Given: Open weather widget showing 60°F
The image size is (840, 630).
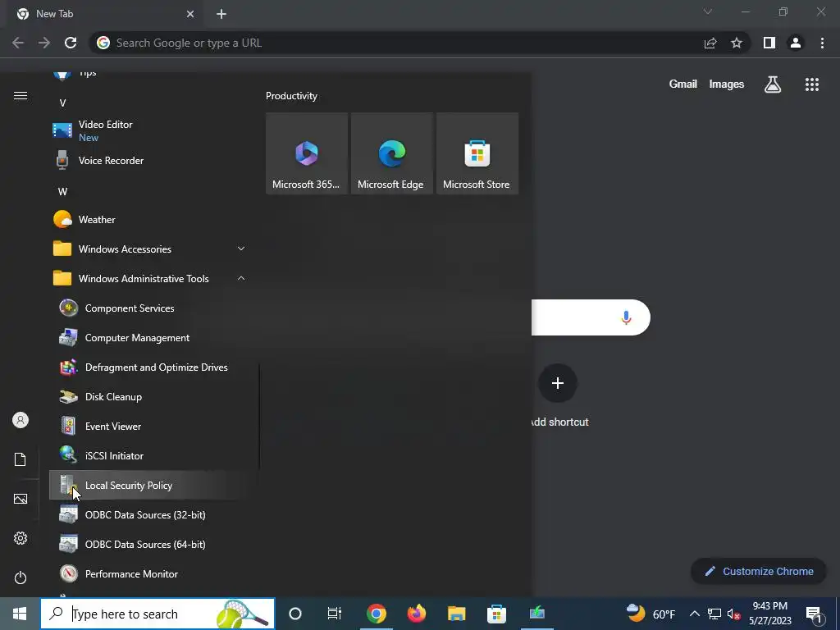Looking at the screenshot, I should (x=651, y=614).
